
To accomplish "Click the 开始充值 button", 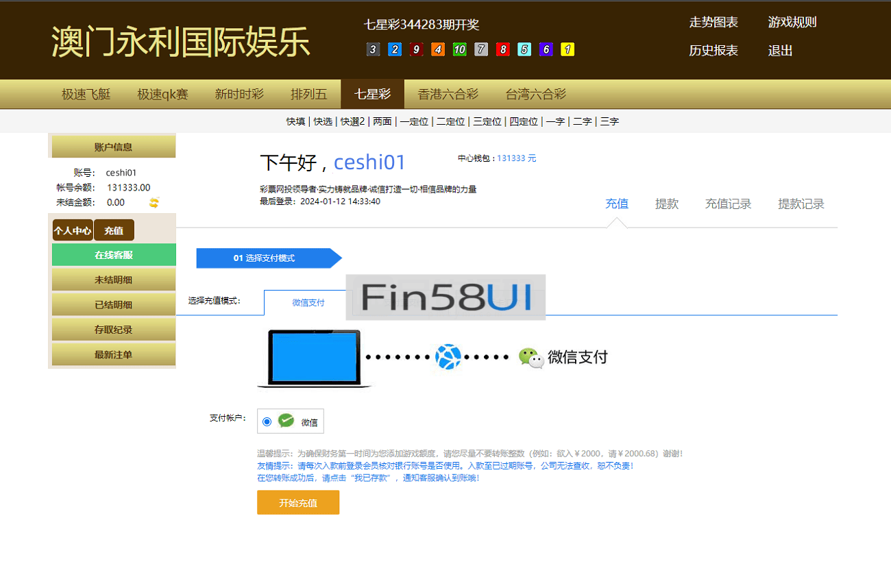I will pos(298,502).
